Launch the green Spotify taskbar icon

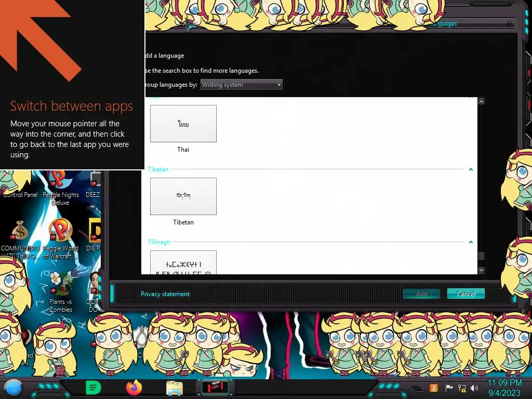pyautogui.click(x=94, y=388)
